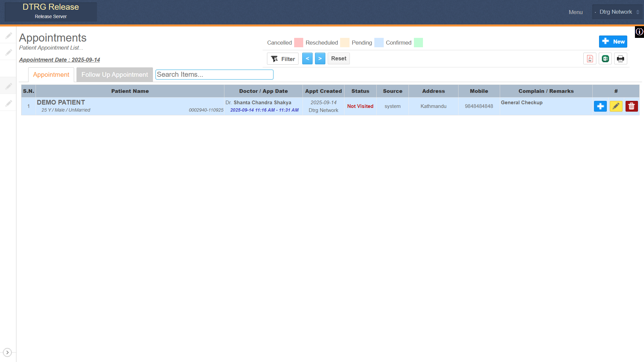Click the third pencil icon in left sidebar

[x=8, y=86]
